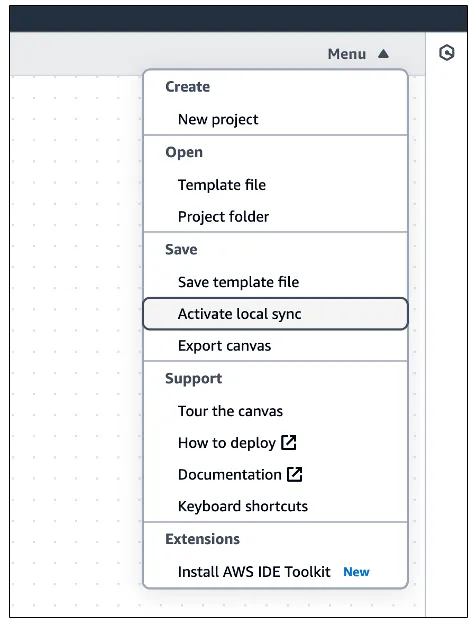Click the Extensions section header

coord(203,539)
